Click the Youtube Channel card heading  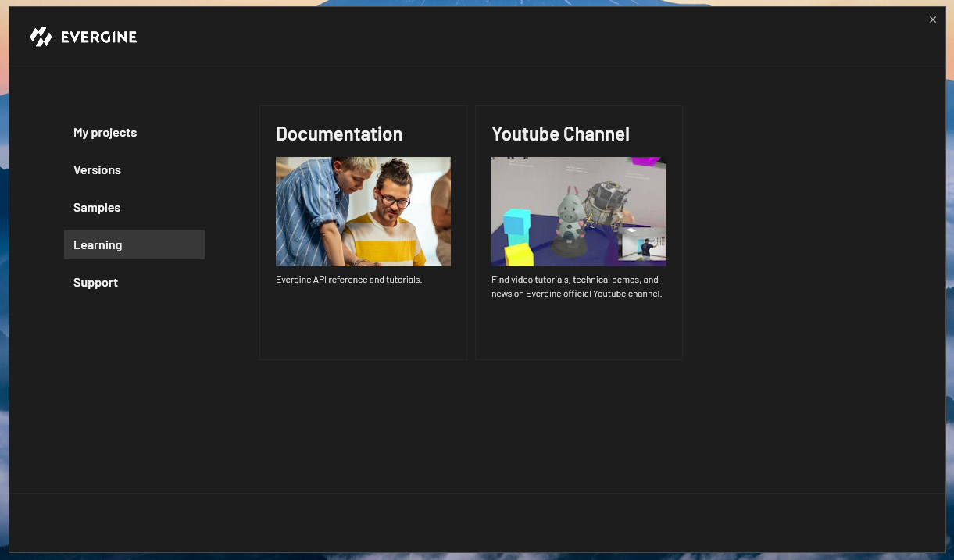[x=560, y=134]
